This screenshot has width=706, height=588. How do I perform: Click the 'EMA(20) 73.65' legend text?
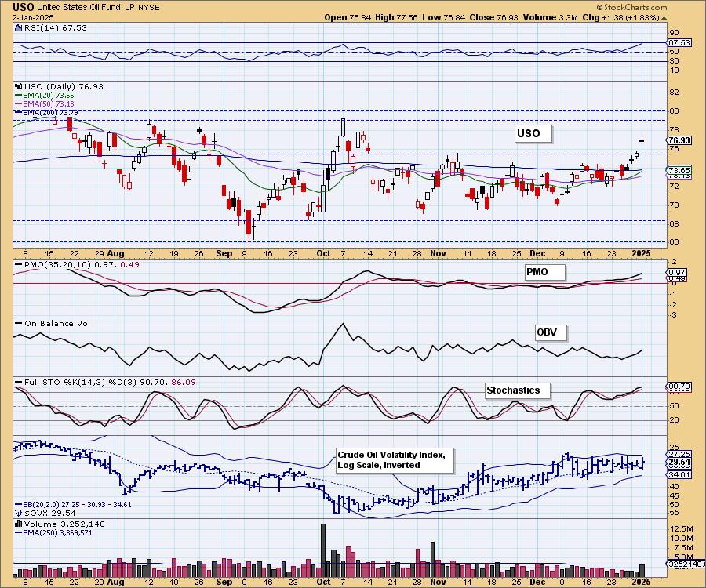tap(48, 96)
